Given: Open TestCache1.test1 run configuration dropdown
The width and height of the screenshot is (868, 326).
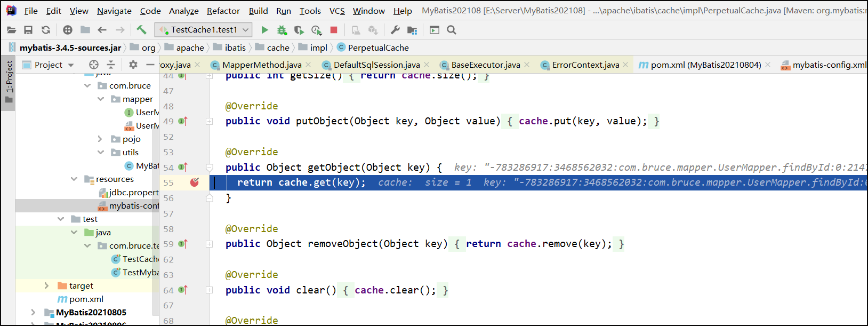Looking at the screenshot, I should 203,30.
